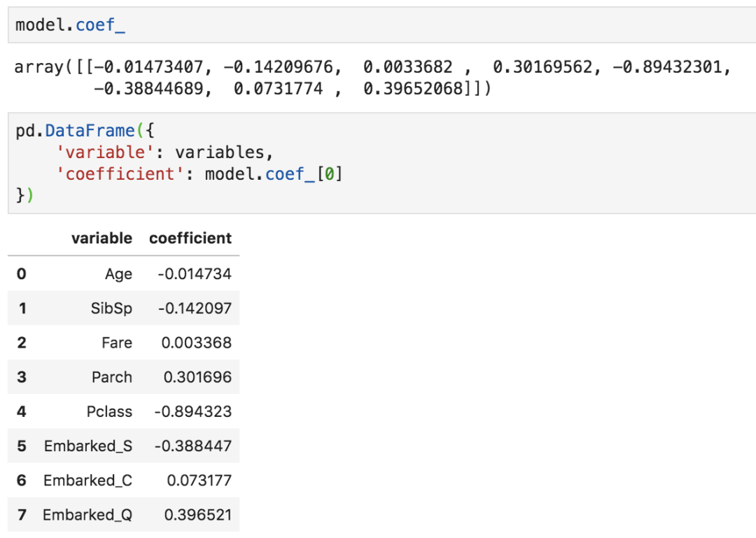The image size is (756, 538).
Task: Click the Fare variable cell
Action: [117, 343]
